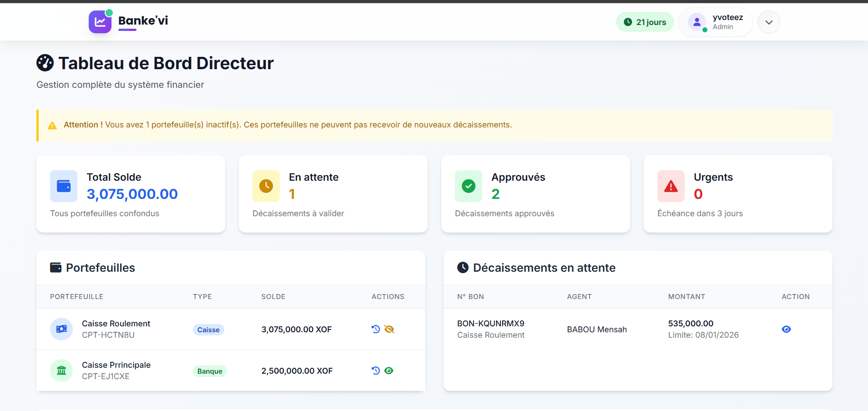Click the Approuvés checkmark icon

[x=469, y=186]
